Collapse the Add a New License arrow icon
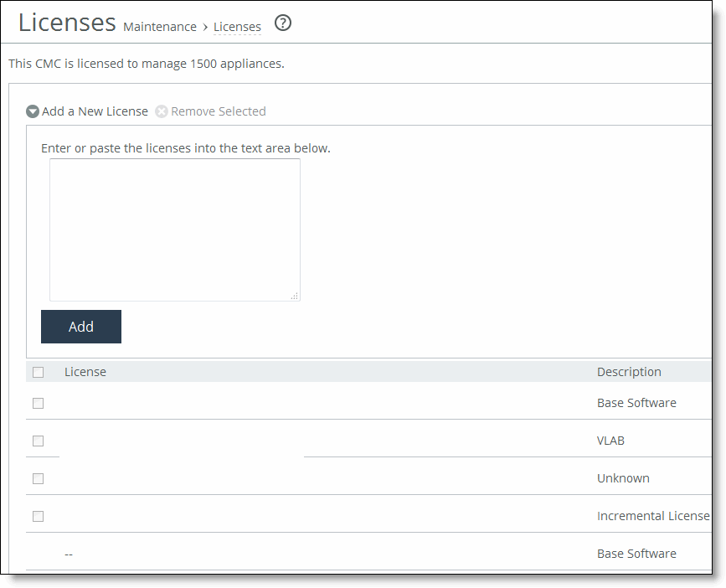 point(33,111)
